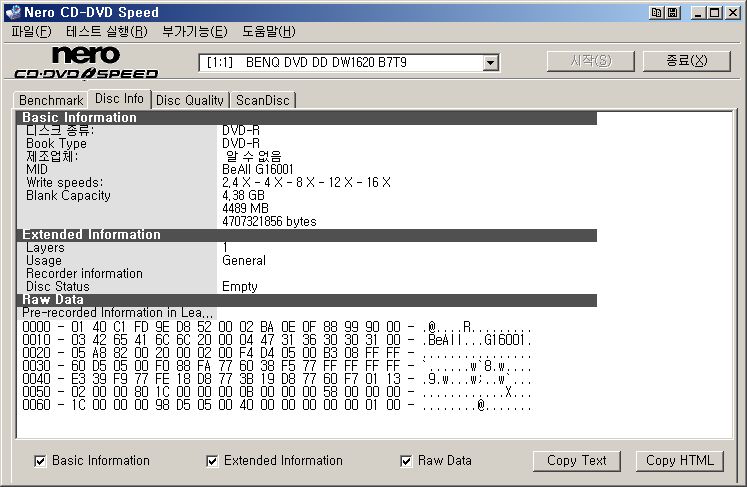The image size is (747, 487).
Task: Click the write speeds value 2.4 X - 16 X
Action: pos(306,183)
